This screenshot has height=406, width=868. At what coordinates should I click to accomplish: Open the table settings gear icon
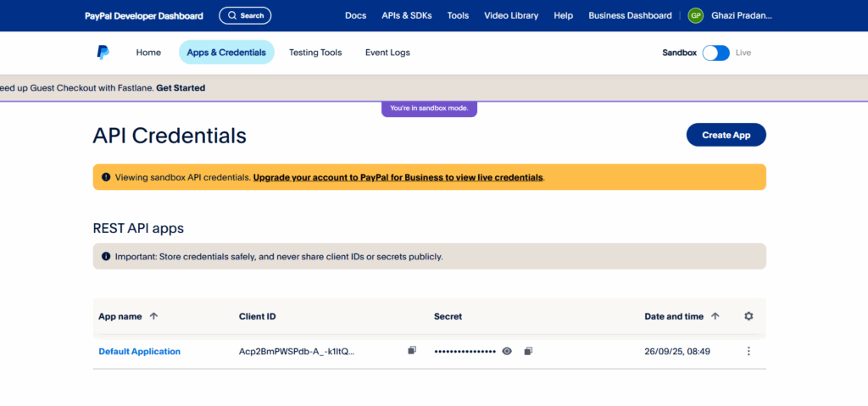click(x=748, y=316)
